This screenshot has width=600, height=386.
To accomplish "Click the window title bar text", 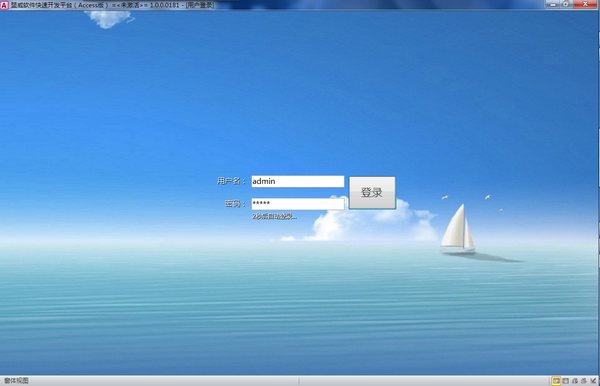I will pyautogui.click(x=112, y=5).
